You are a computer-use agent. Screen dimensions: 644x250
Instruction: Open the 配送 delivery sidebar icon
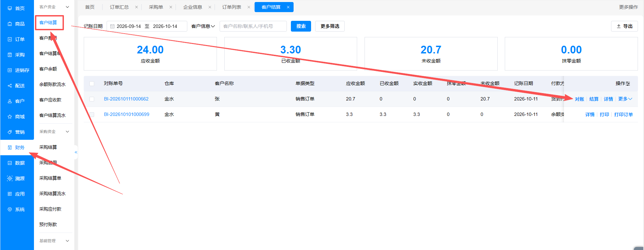[x=10, y=86]
